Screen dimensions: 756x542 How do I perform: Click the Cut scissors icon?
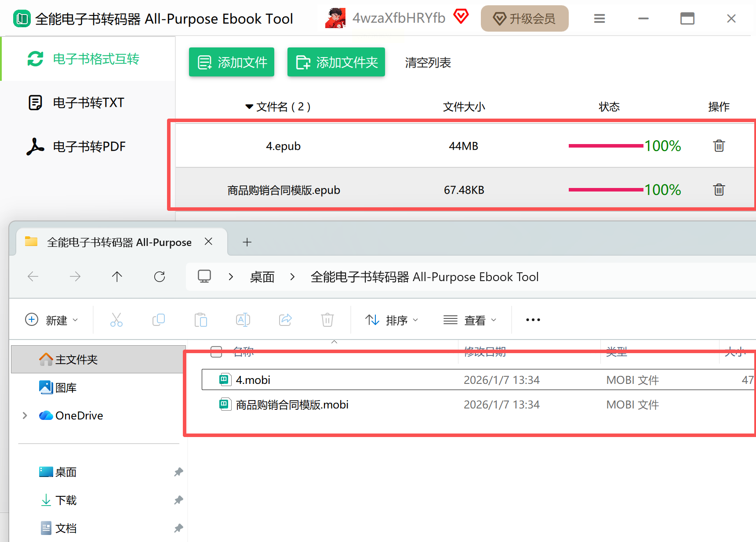click(116, 320)
